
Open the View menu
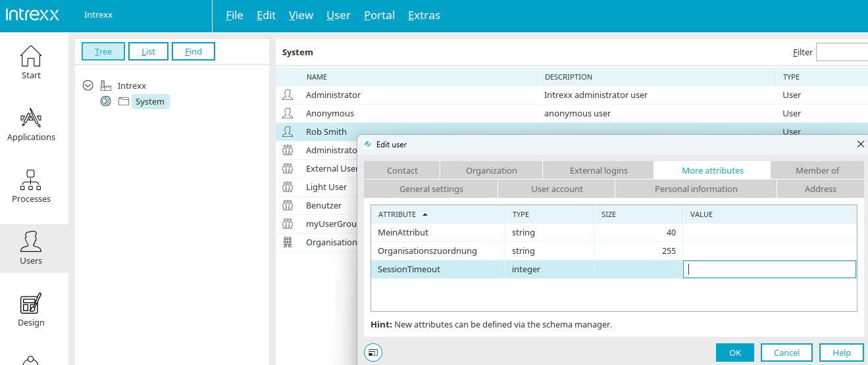(x=301, y=15)
